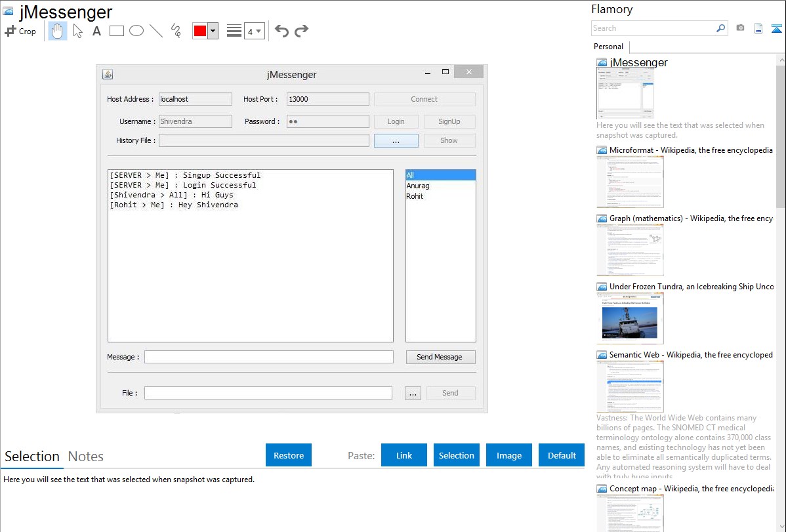Expand the line thickness dropdown
The width and height of the screenshot is (786, 532).
pyautogui.click(x=254, y=31)
